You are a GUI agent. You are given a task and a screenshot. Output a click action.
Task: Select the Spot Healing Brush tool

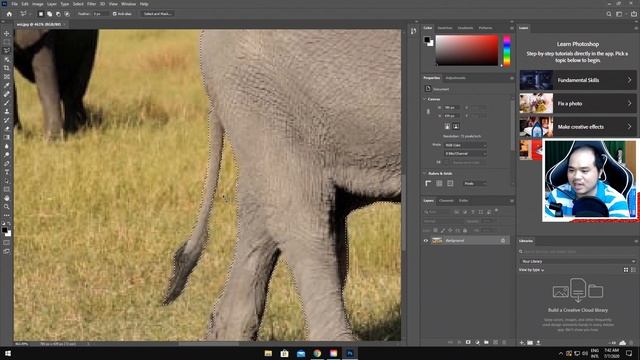pos(7,94)
